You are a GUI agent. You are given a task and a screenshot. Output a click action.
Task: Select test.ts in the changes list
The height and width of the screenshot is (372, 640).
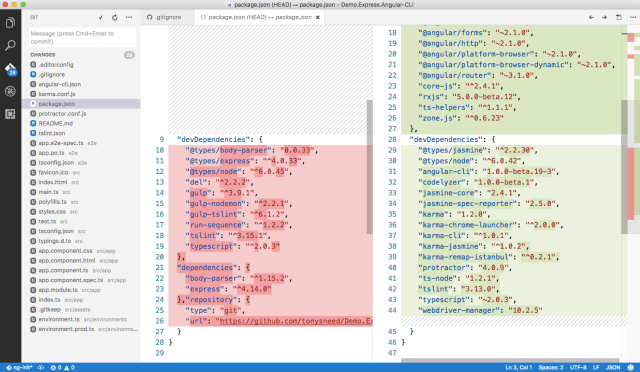81,221
